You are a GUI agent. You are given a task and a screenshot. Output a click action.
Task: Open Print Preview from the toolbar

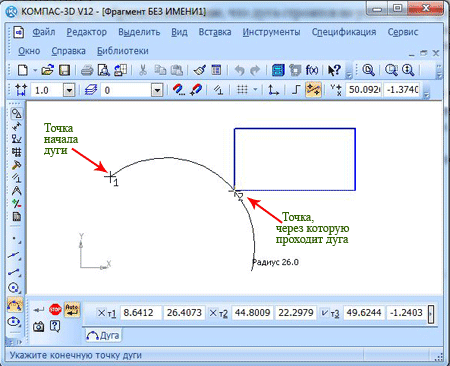click(x=104, y=70)
